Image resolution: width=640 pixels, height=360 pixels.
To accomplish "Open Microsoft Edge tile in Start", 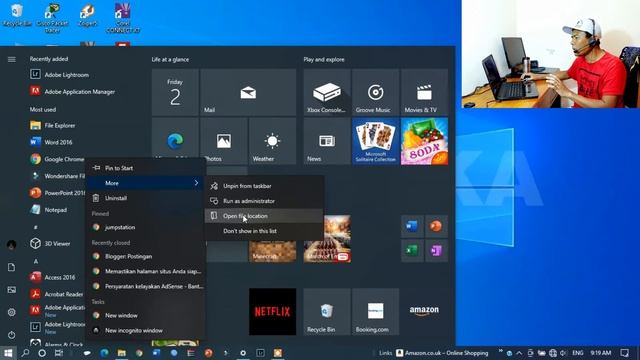I will pos(175,139).
